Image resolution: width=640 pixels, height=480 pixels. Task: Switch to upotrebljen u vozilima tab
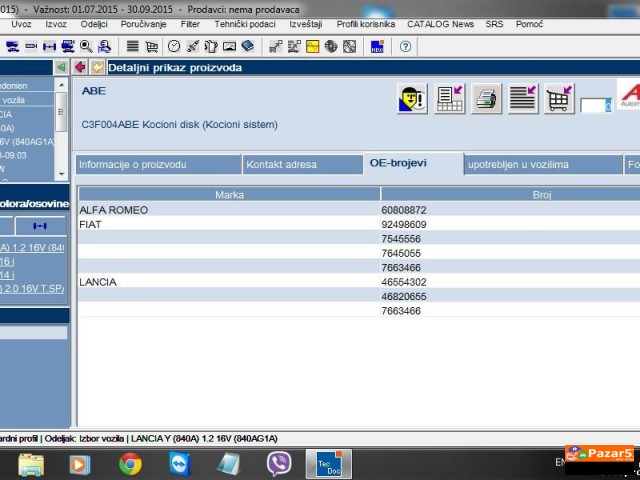pos(543,164)
